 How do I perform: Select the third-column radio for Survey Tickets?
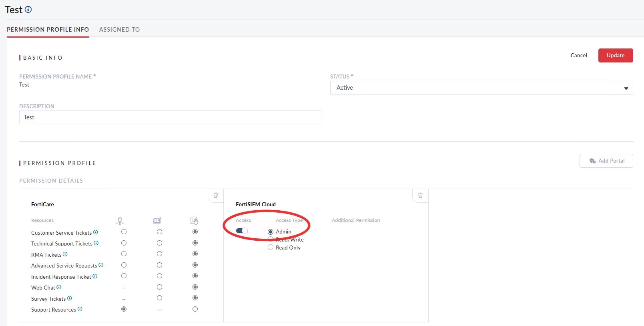click(195, 298)
